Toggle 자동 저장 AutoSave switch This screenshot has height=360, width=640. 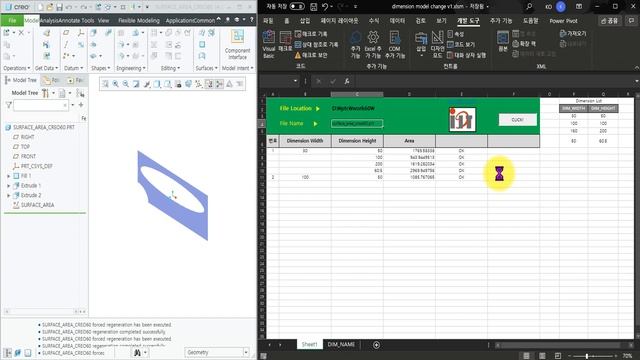coord(297,7)
